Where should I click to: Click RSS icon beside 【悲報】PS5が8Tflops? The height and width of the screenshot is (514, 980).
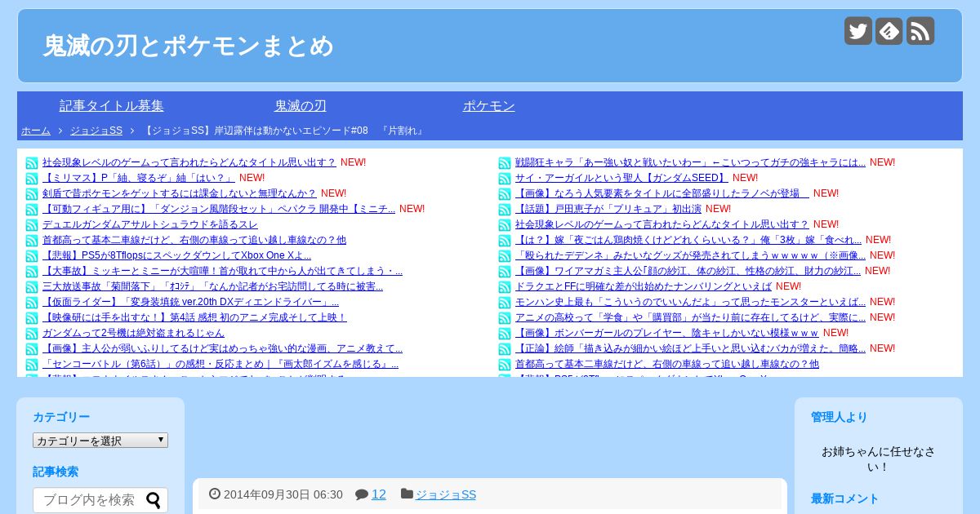(x=32, y=256)
